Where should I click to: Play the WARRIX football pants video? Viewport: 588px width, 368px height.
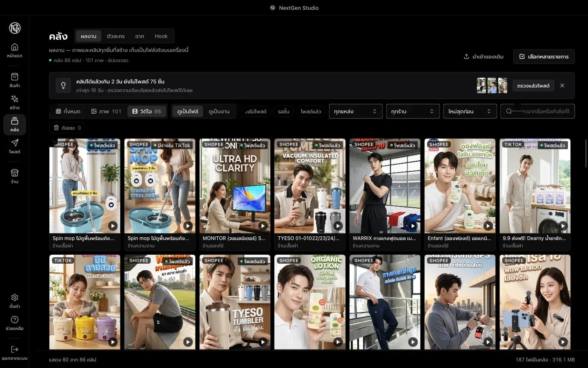tap(413, 226)
